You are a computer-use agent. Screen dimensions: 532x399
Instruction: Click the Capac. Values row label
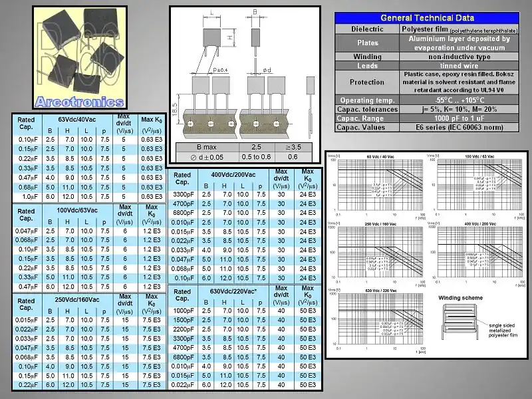pos(368,127)
